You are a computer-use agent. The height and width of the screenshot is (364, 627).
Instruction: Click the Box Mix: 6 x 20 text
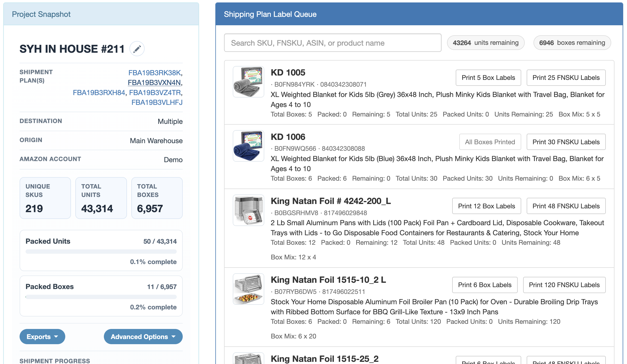click(293, 336)
